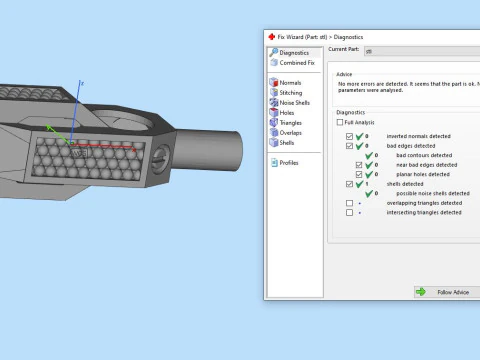
Task: Open the Diagnostics page
Action: point(294,53)
